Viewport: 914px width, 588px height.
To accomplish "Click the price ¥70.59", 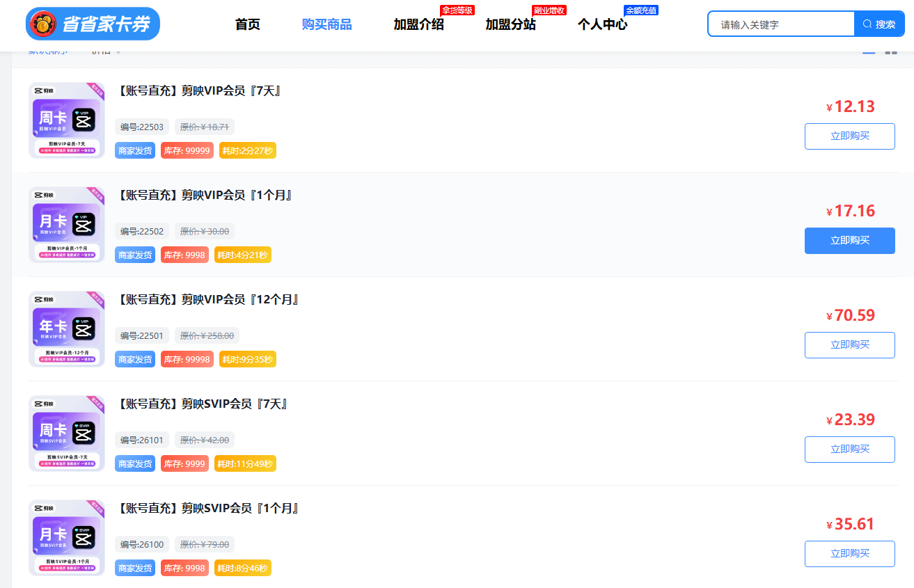I will pos(850,315).
